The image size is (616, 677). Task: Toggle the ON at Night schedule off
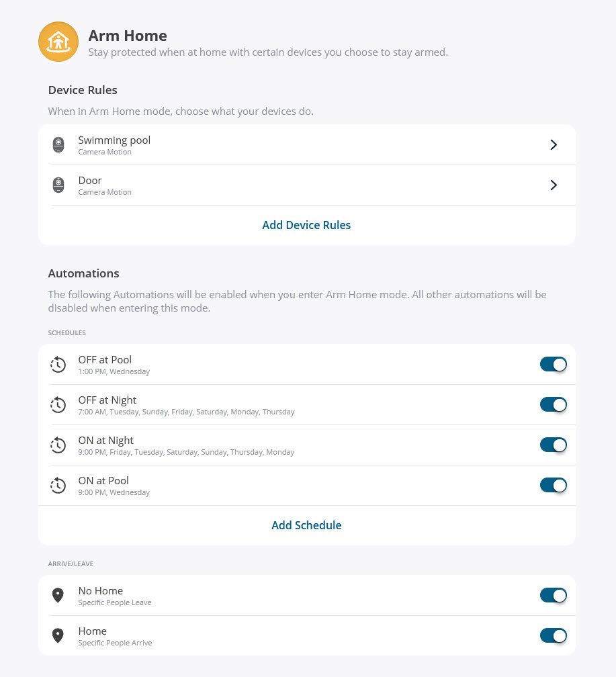click(553, 445)
